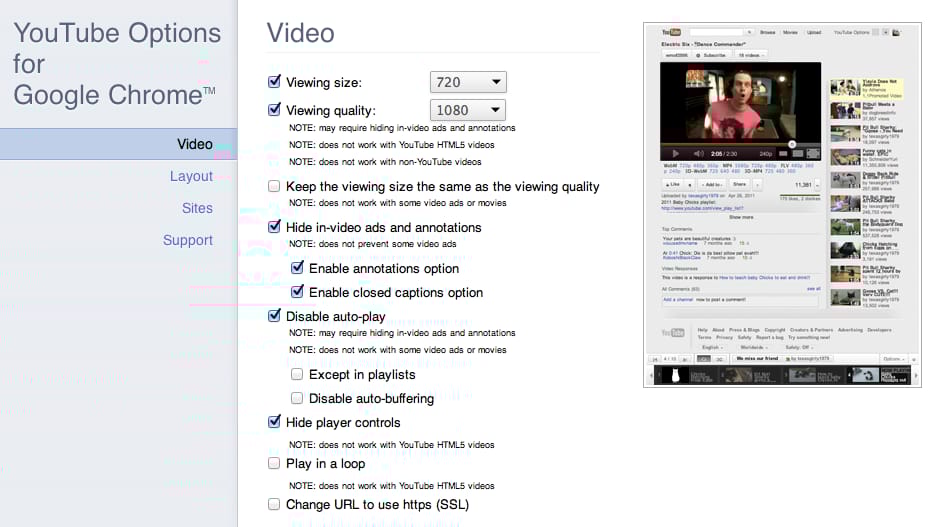Click the 'Video' page heading
Screen dimensions: 940x527
tap(300, 33)
